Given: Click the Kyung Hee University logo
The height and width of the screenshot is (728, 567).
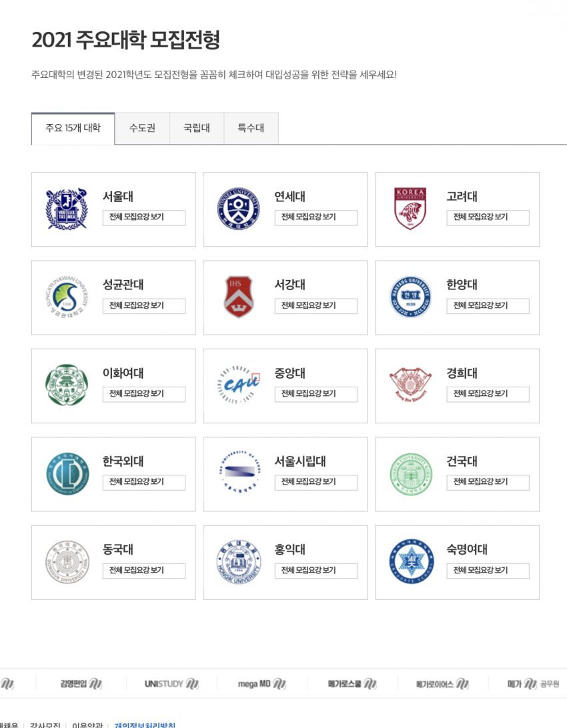Looking at the screenshot, I should [x=410, y=385].
